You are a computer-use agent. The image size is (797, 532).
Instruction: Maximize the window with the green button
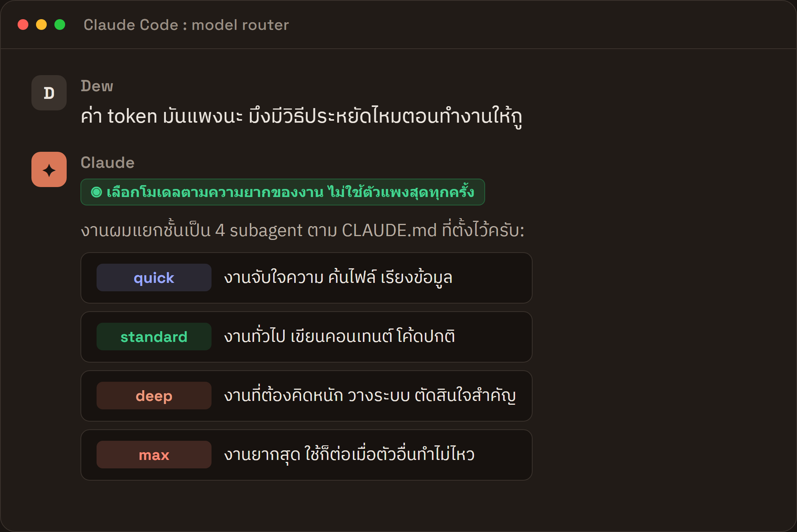point(60,25)
